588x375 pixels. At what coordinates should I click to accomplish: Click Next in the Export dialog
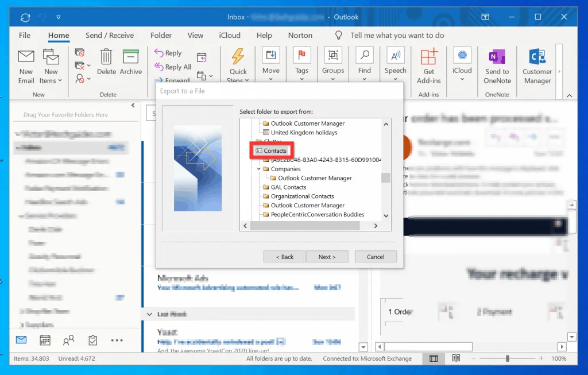(327, 257)
